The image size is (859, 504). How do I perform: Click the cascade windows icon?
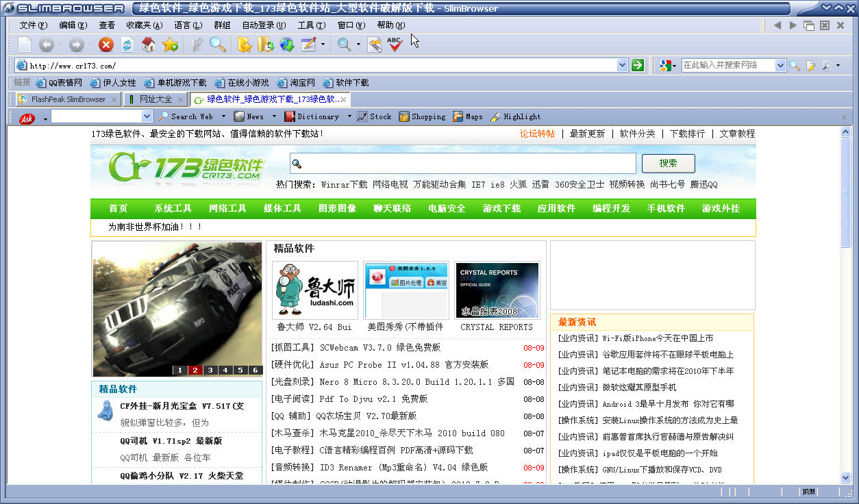pyautogui.click(x=809, y=25)
